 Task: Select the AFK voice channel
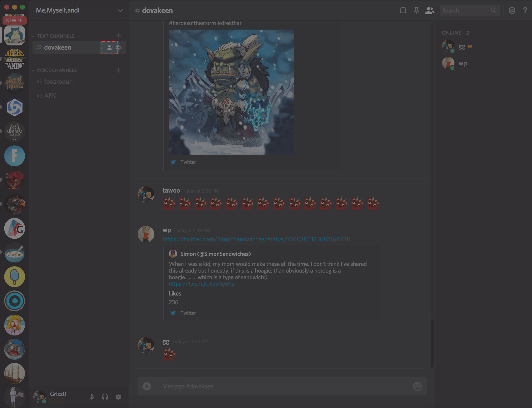(x=50, y=95)
